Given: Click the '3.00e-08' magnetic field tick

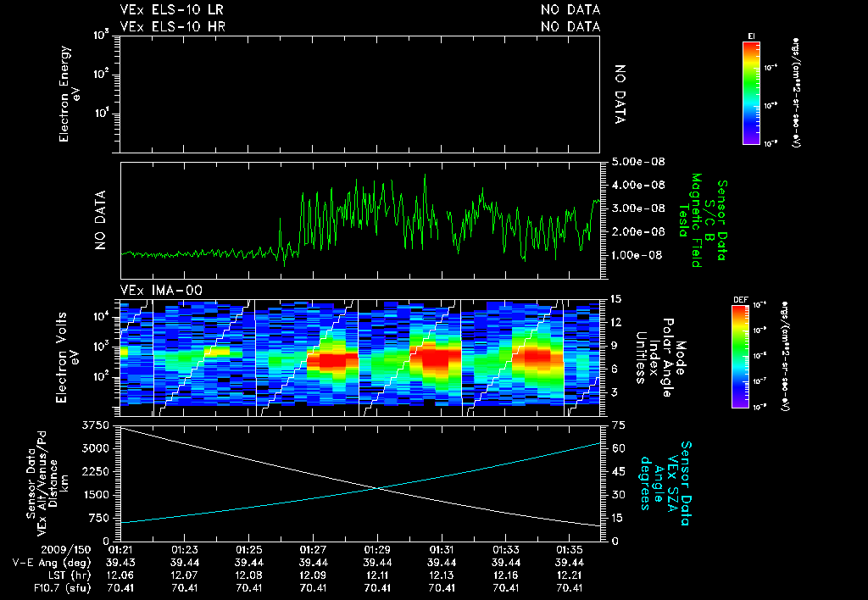Looking at the screenshot, I should pos(638,208).
